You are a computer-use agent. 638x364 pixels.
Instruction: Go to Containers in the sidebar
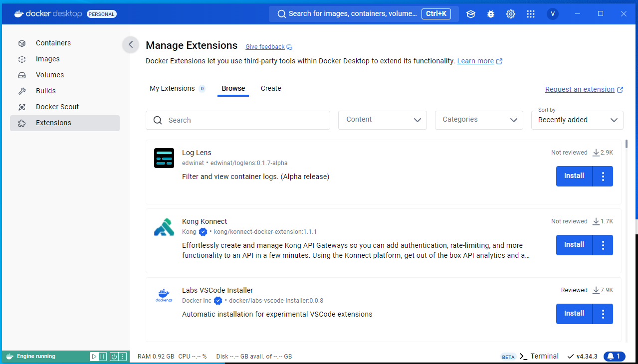coord(65,43)
